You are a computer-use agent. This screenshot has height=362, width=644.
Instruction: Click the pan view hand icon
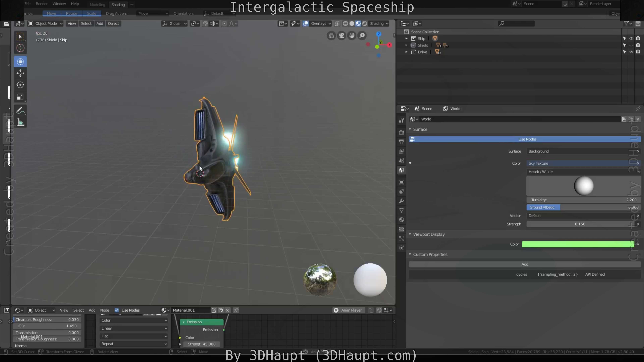click(352, 36)
